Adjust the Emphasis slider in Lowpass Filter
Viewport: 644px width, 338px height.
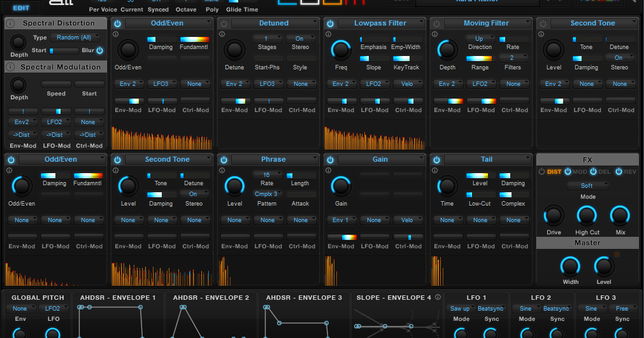click(374, 39)
